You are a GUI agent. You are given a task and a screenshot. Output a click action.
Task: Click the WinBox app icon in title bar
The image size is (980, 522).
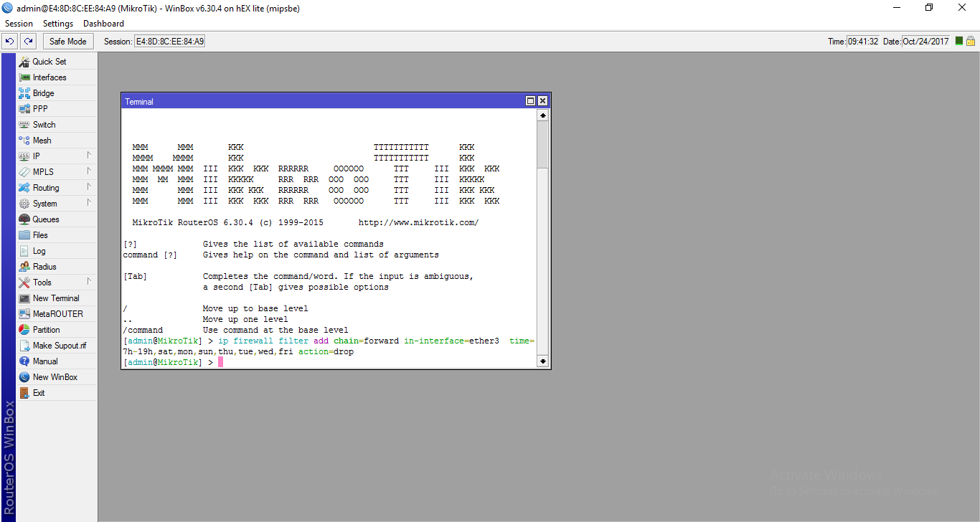(8, 8)
